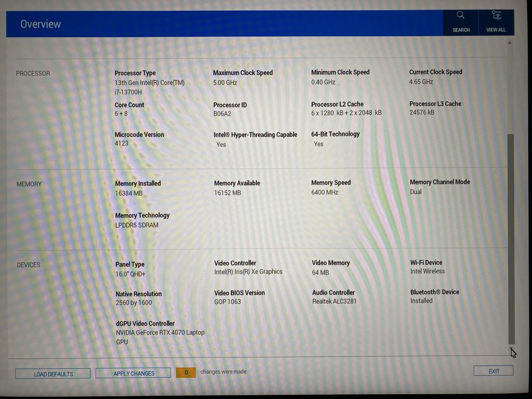Click the View All settings icon

click(496, 15)
